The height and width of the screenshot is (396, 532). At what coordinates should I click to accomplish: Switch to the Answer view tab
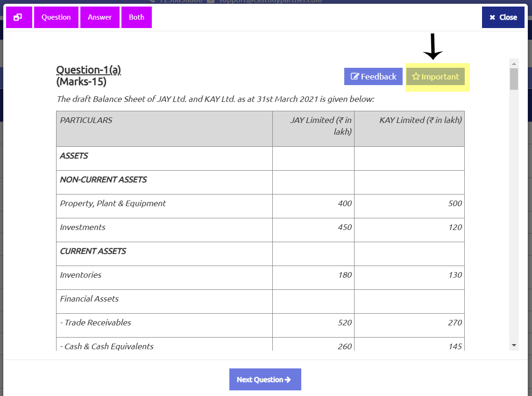coord(100,17)
